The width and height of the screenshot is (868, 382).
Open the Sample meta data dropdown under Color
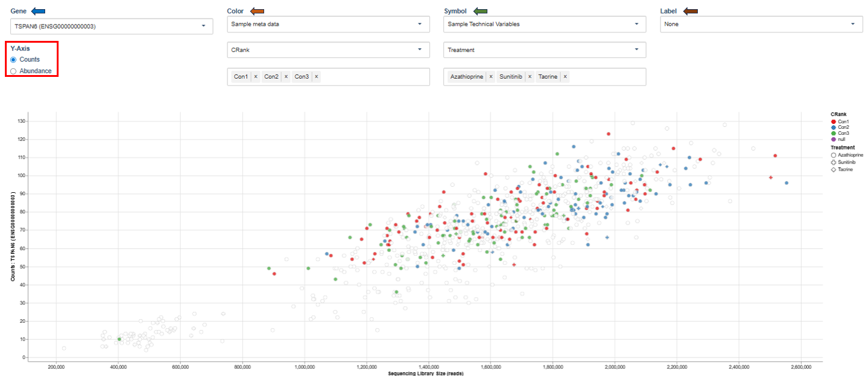point(328,24)
